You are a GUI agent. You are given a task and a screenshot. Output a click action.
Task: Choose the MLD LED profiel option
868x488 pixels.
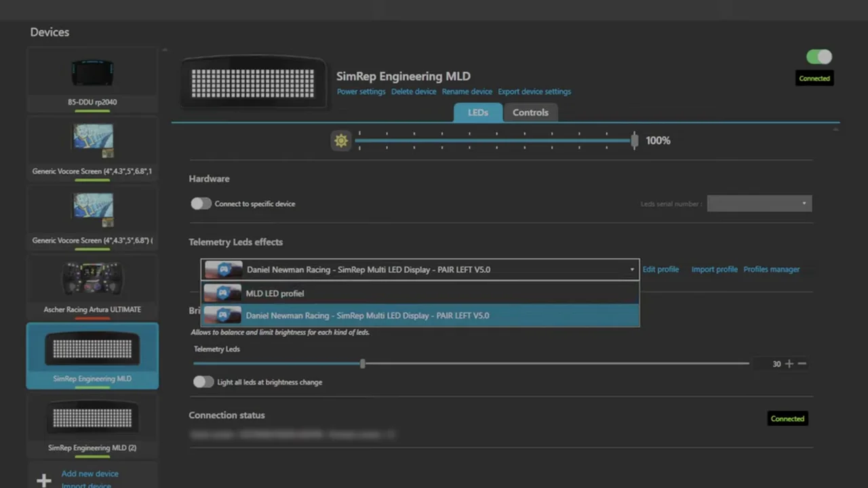[420, 293]
